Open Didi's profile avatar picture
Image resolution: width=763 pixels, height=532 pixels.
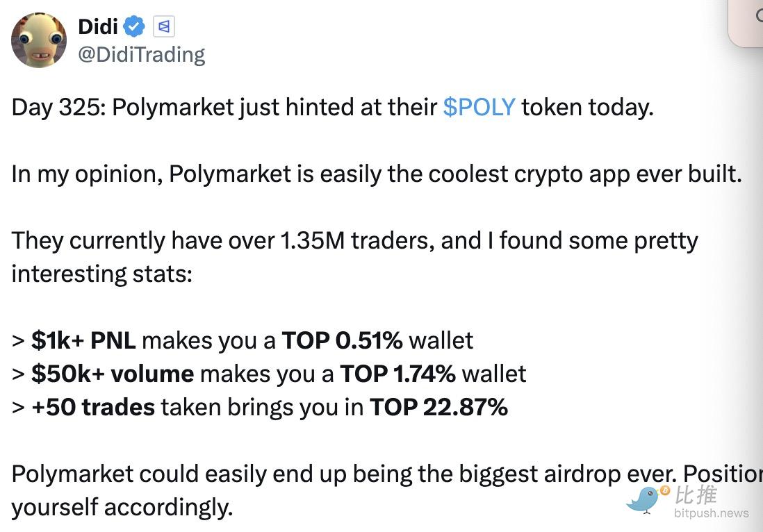pyautogui.click(x=39, y=40)
